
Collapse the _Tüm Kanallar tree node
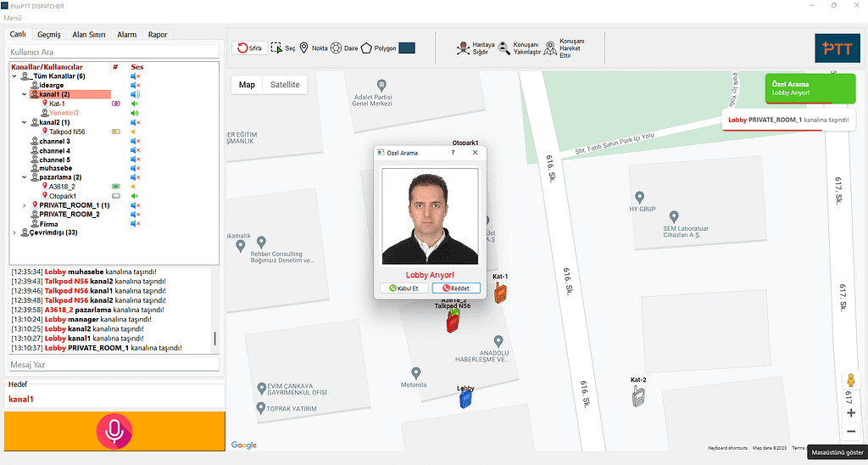[14, 76]
